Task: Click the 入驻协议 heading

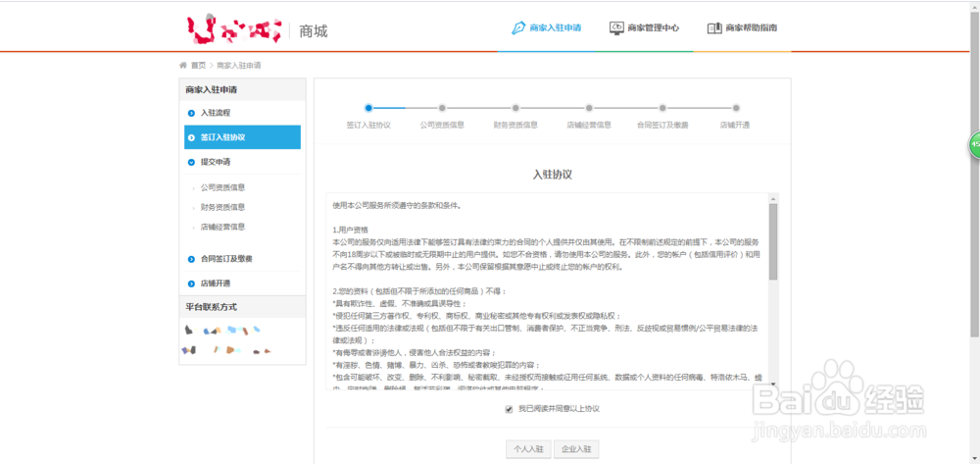Action: click(x=553, y=175)
